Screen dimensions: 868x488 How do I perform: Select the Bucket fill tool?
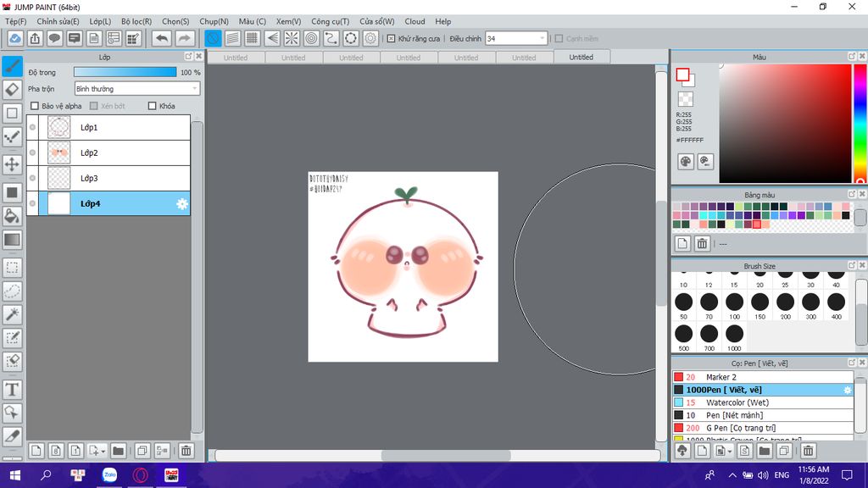12,216
